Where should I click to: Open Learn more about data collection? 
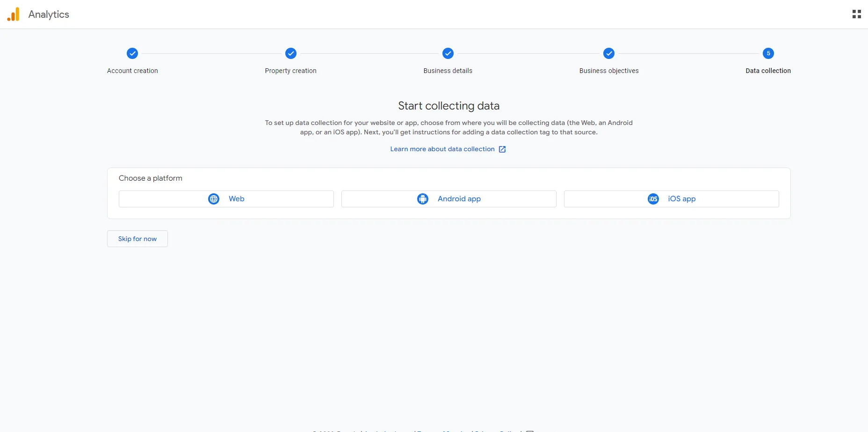point(442,149)
